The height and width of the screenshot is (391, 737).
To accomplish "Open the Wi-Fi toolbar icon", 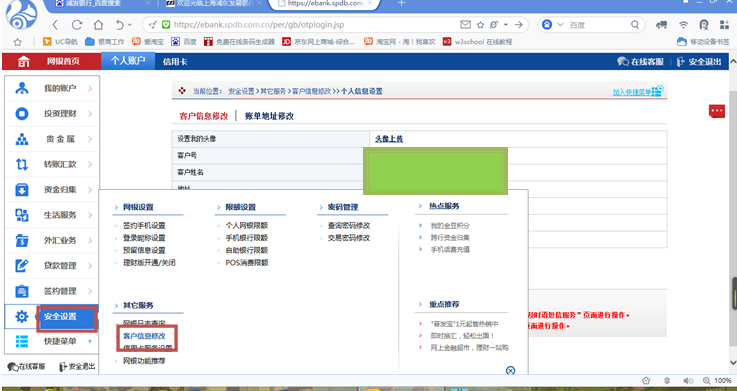I will tap(683, 25).
